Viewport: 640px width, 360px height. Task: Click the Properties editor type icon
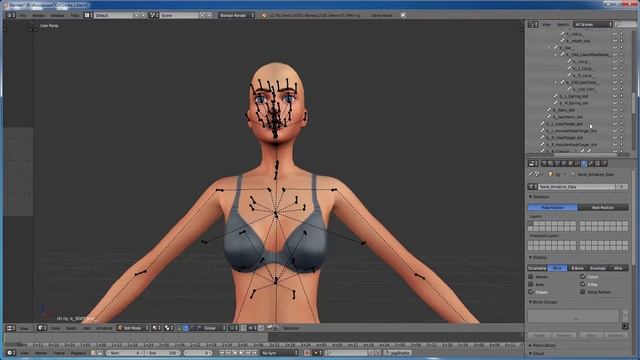(532, 163)
